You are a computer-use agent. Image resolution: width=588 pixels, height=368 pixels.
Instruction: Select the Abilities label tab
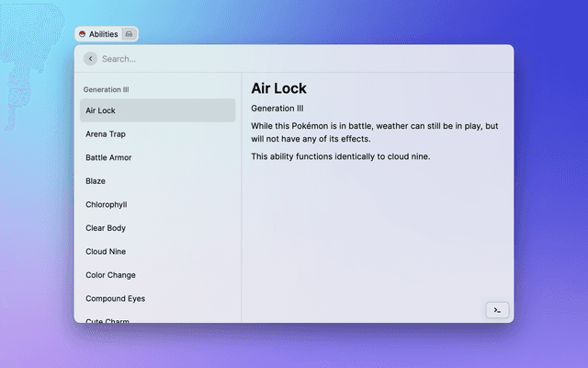point(103,34)
